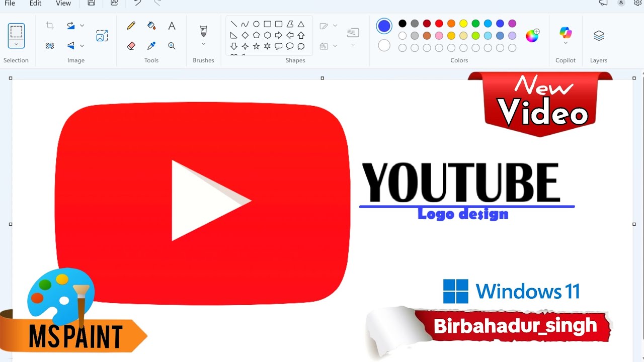Pick the black color swatch
644x362 pixels.
pyautogui.click(x=403, y=24)
